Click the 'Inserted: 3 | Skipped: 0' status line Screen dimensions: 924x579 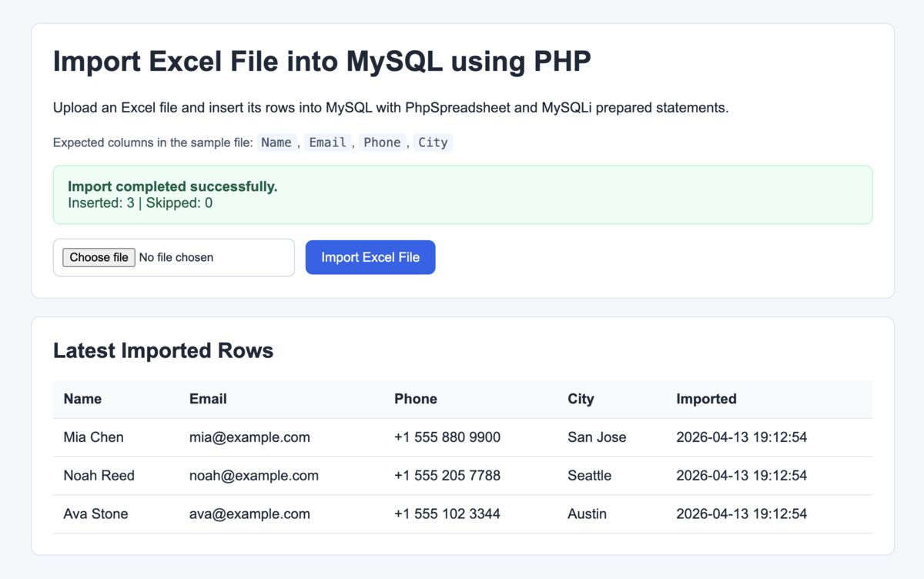coord(140,203)
